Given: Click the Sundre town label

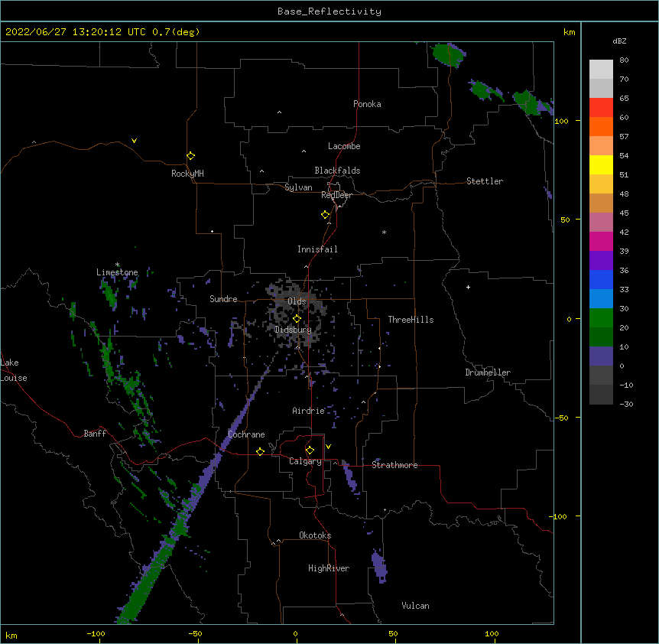Looking at the screenshot, I should pos(223,299).
